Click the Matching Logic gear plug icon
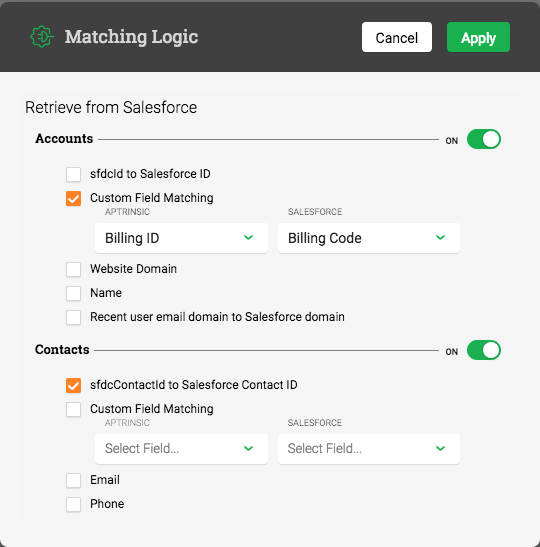Screen dimensions: 540x547 coord(42,37)
